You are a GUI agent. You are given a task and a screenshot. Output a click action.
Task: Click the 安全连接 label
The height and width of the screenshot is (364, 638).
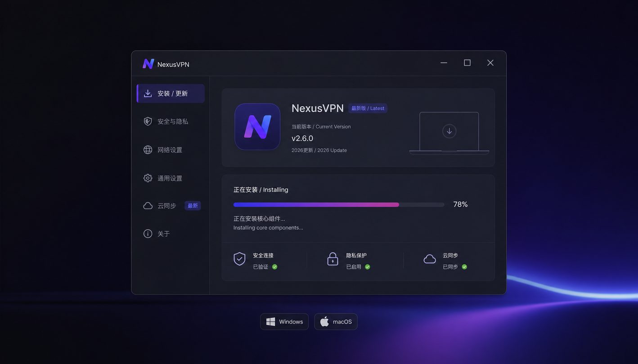coord(263,255)
